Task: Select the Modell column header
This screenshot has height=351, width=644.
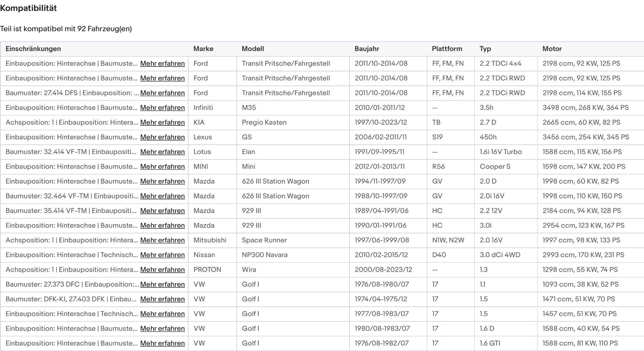Action: pyautogui.click(x=253, y=49)
